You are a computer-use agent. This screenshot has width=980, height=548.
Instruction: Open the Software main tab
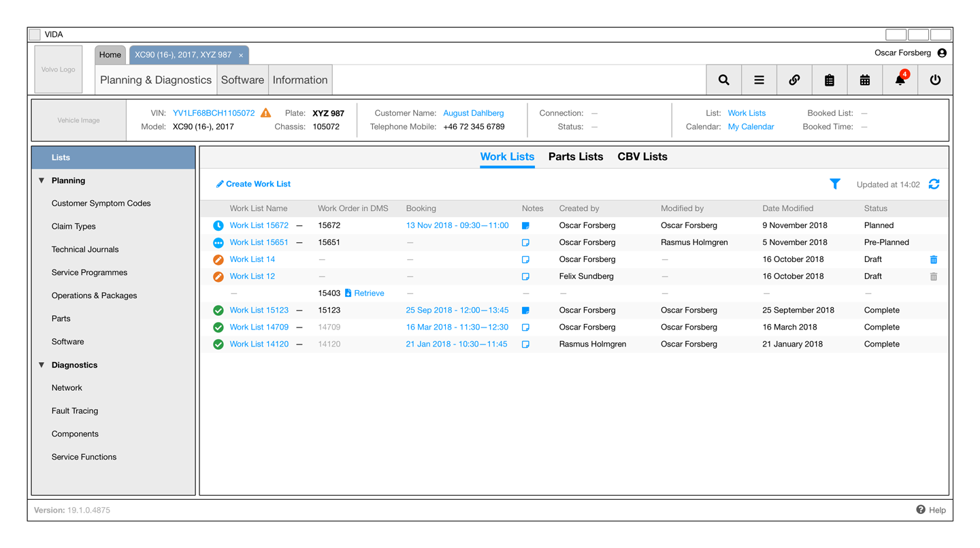tap(242, 80)
